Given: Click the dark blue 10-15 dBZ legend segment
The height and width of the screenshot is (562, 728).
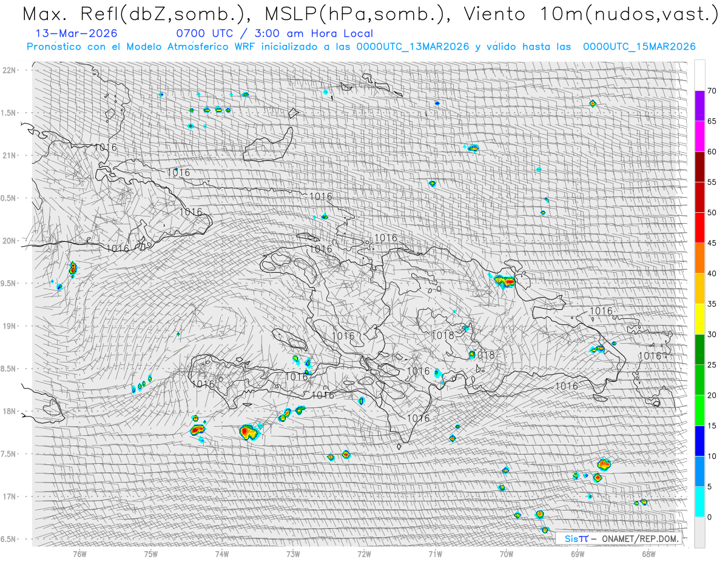Looking at the screenshot, I should tap(699, 441).
